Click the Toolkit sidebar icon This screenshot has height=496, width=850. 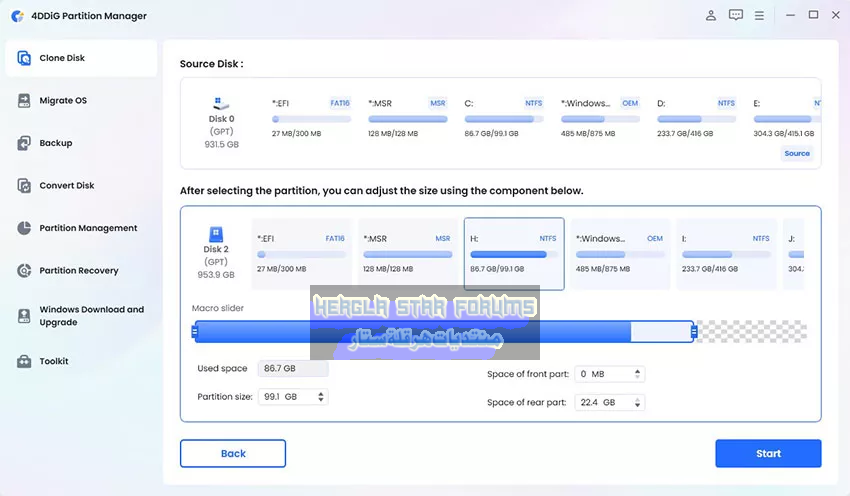(24, 361)
